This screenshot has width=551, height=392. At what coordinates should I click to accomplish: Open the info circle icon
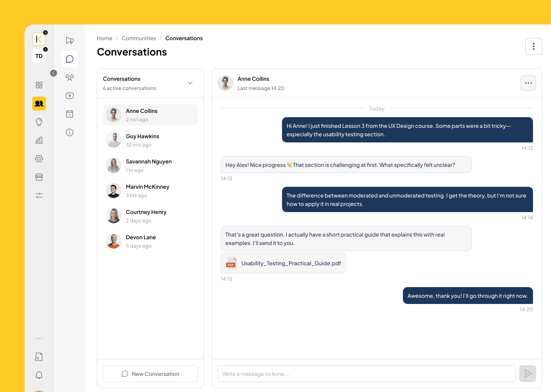coord(70,132)
